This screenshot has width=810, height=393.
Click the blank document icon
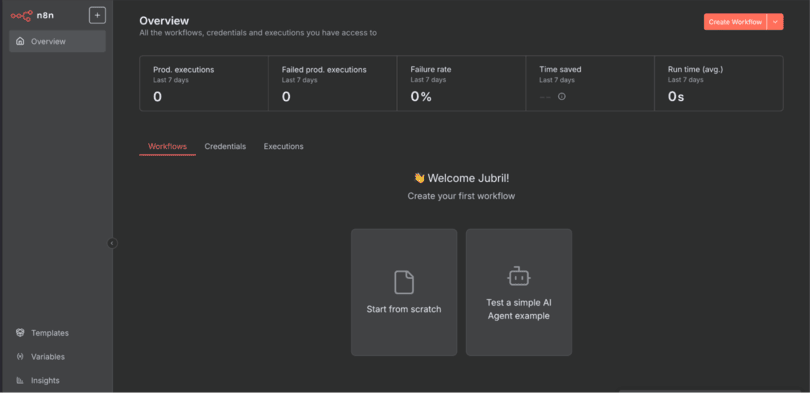404,282
